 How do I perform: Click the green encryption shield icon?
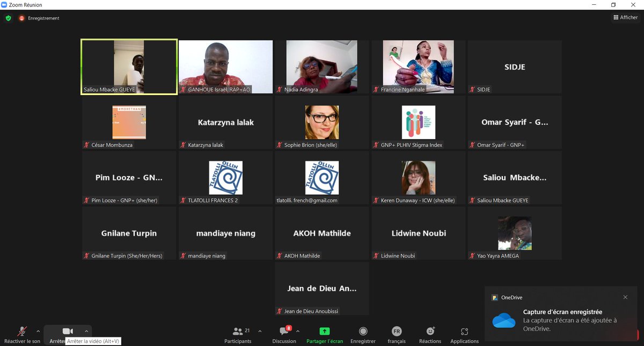8,18
